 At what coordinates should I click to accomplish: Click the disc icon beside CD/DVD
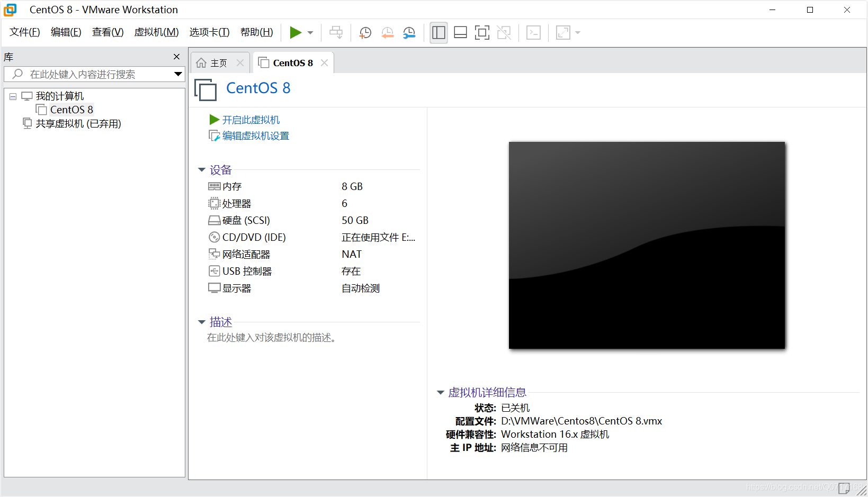click(214, 237)
